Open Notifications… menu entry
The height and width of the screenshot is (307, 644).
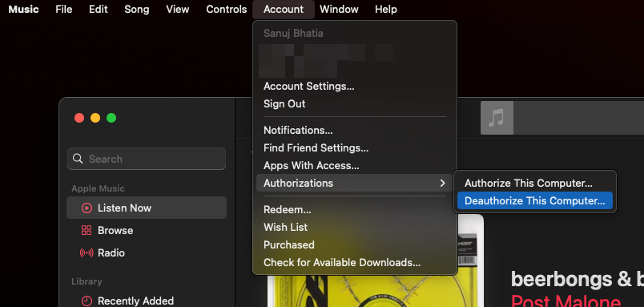[x=355, y=131]
